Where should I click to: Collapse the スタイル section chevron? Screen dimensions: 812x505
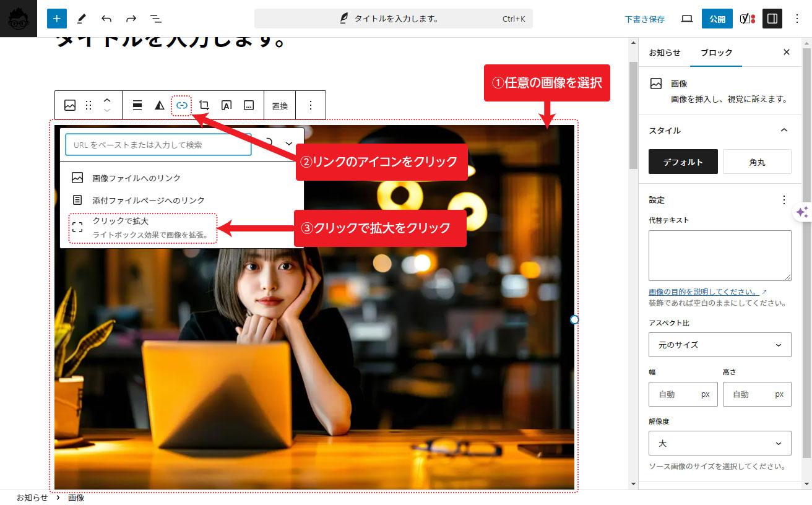point(784,131)
